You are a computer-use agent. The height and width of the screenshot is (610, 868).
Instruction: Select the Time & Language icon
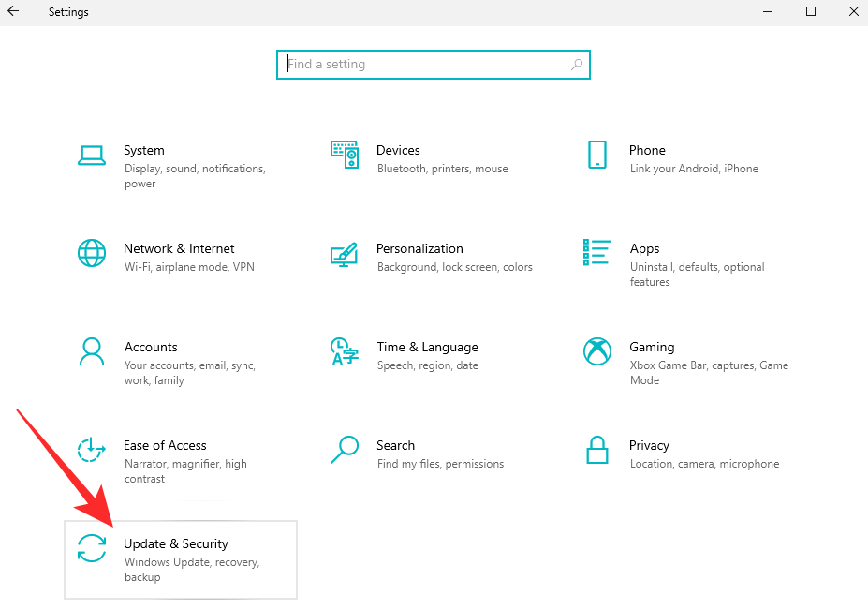tap(345, 351)
